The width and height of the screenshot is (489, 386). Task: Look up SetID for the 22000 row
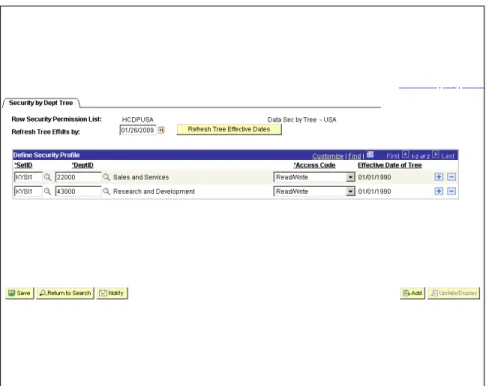(x=47, y=177)
